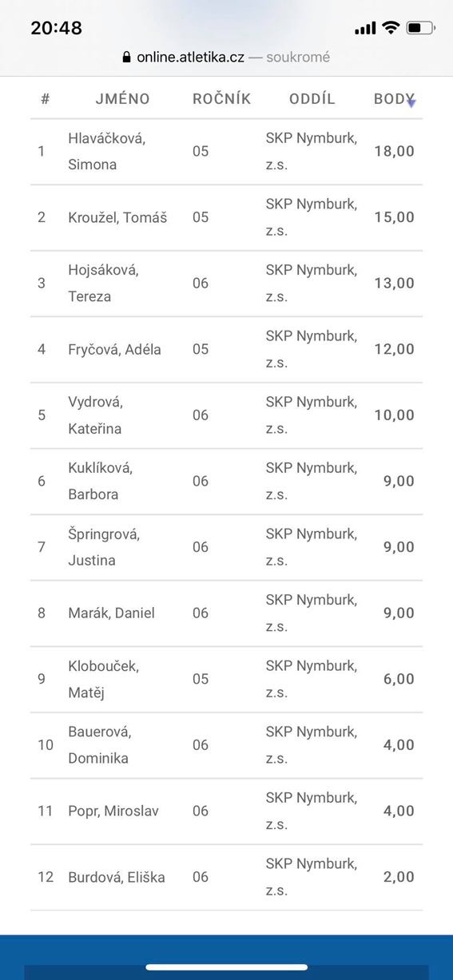Sort table by ROČNÍK column header

pyautogui.click(x=221, y=99)
